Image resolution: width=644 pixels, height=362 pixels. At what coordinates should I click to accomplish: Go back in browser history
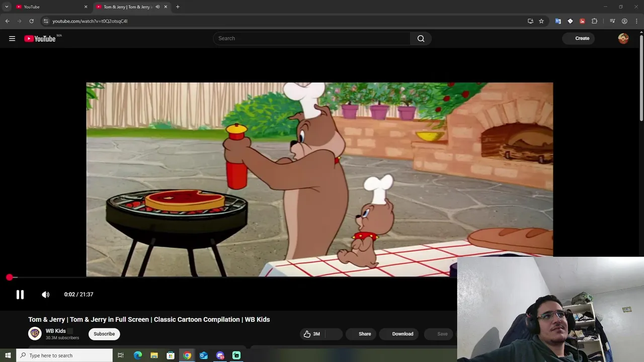pos(8,21)
